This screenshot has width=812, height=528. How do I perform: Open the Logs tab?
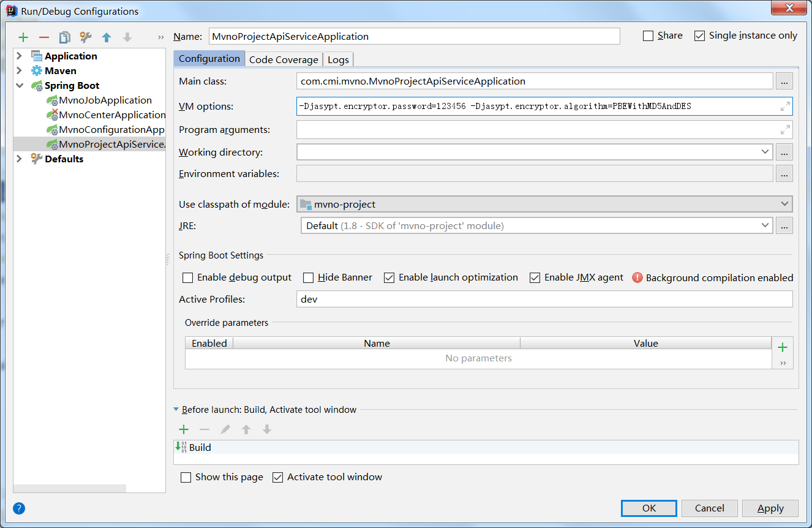click(x=338, y=59)
